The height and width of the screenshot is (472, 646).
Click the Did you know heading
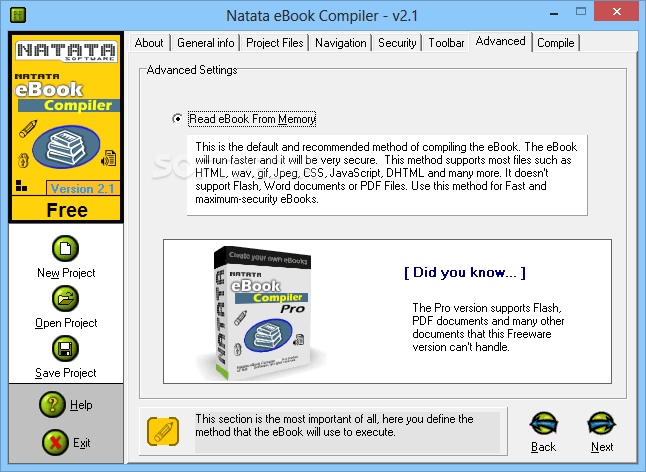465,272
